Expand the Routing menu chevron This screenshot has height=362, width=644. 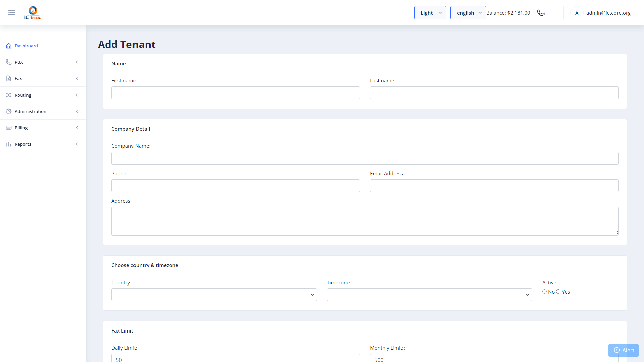coord(77,95)
